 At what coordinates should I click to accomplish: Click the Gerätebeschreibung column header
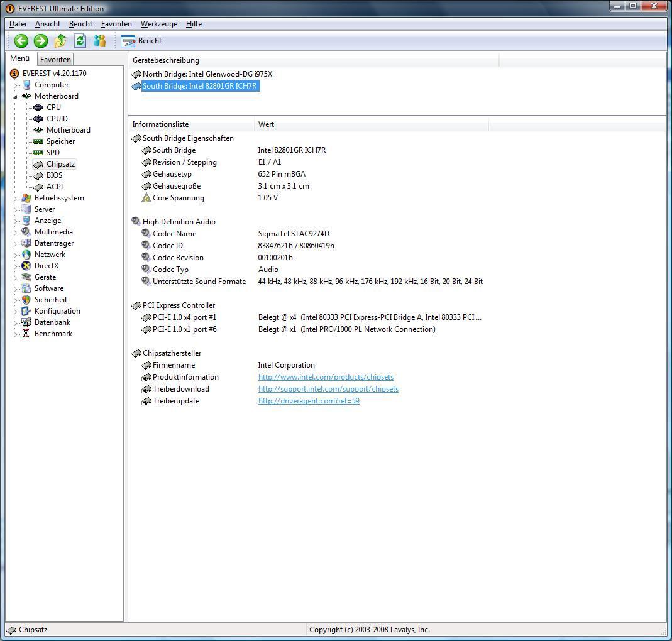314,60
